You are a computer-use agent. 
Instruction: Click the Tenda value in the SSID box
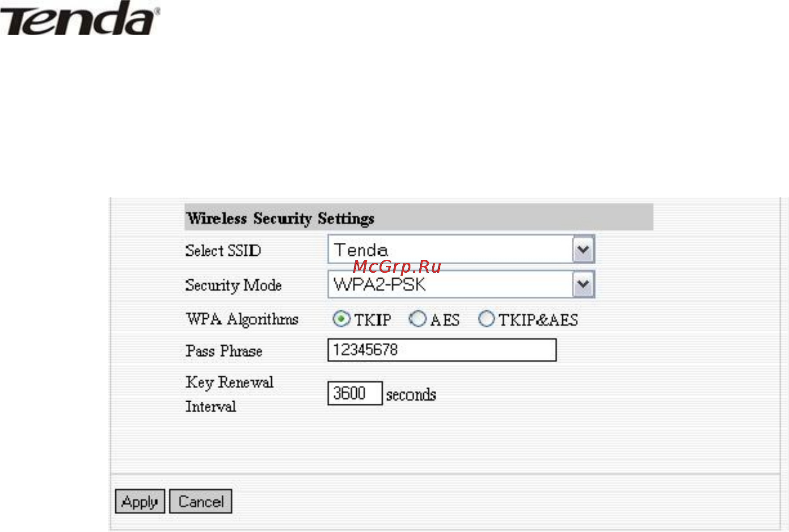(361, 250)
